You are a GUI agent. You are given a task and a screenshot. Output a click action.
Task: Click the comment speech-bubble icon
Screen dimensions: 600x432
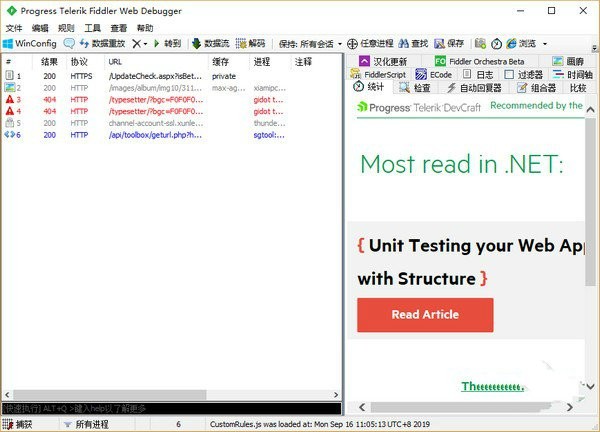69,44
